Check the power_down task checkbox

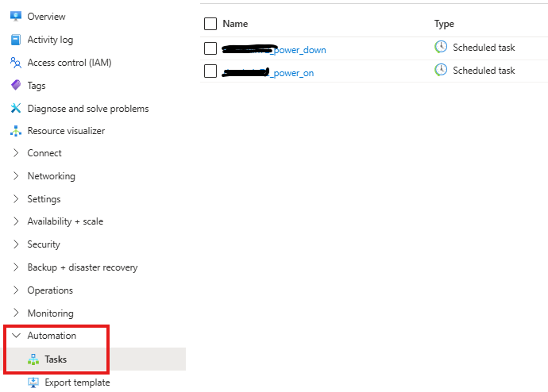(210, 48)
